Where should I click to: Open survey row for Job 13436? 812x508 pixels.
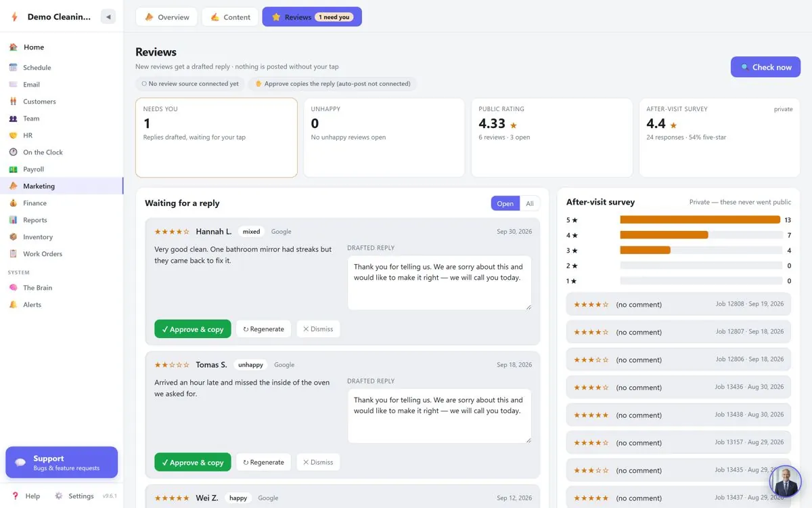(679, 387)
